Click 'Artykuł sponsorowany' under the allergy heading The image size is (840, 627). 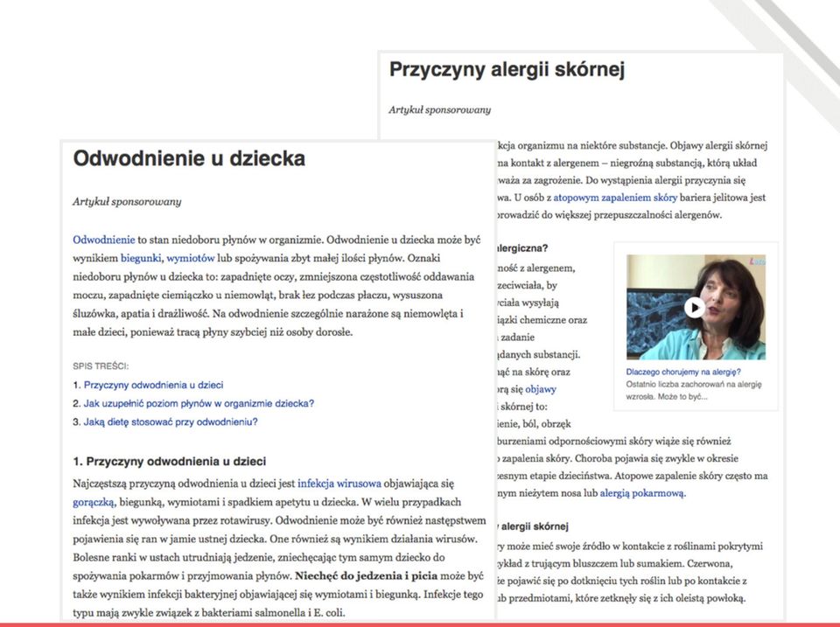[x=440, y=110]
